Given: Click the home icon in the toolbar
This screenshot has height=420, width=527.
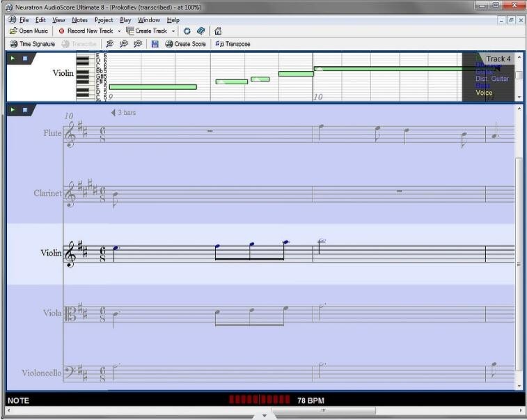Looking at the screenshot, I should (218, 31).
